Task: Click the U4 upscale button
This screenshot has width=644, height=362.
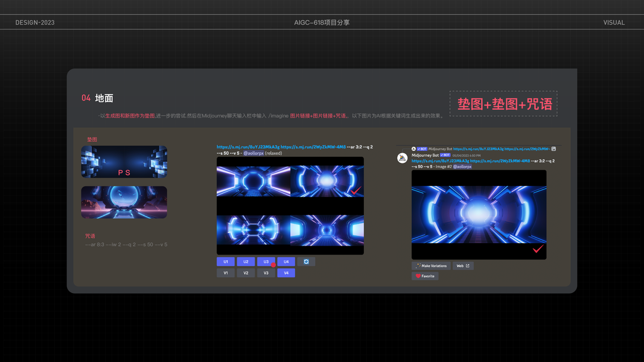Action: [x=286, y=261]
